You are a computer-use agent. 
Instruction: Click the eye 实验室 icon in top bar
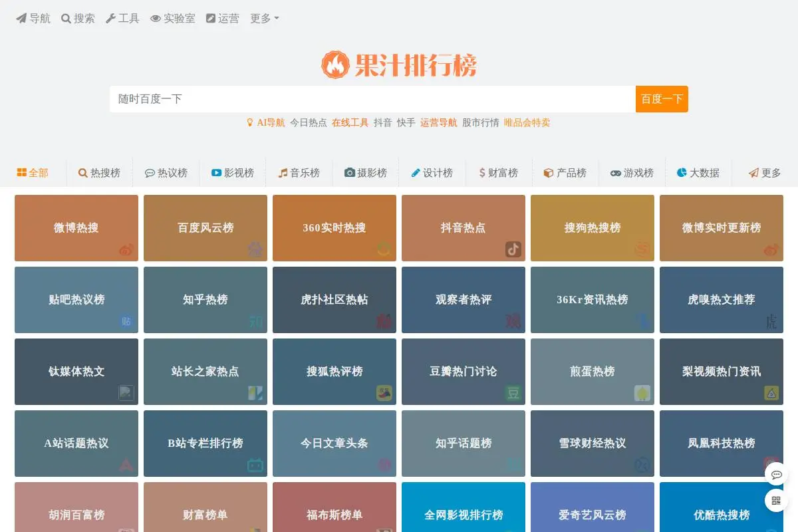click(x=156, y=19)
